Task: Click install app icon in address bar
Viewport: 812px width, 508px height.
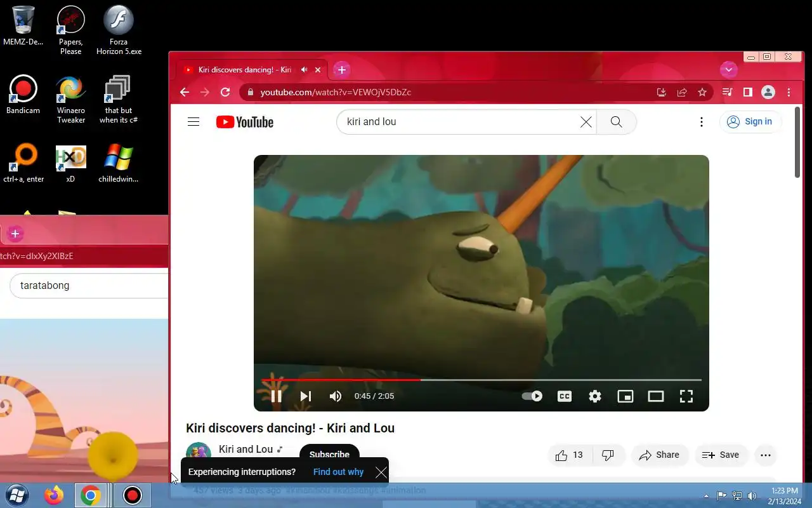Action: (x=662, y=92)
